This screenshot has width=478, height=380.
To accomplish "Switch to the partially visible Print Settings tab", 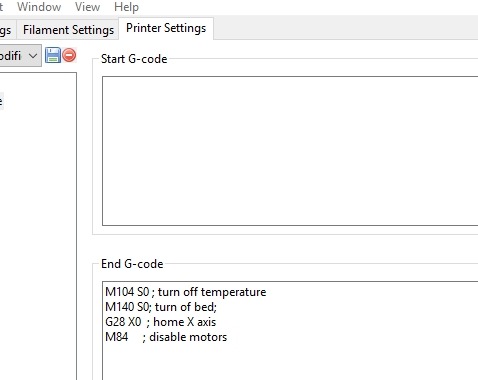I will pyautogui.click(x=6, y=30).
